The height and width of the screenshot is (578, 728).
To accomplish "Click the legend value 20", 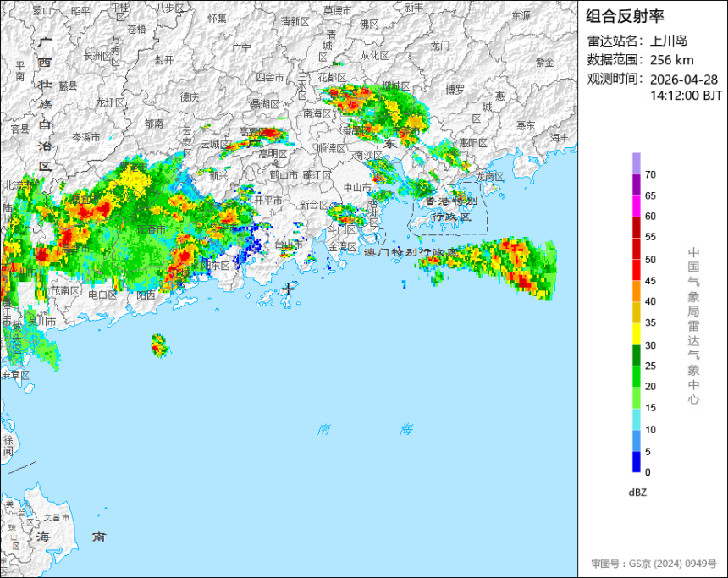I will [x=650, y=386].
